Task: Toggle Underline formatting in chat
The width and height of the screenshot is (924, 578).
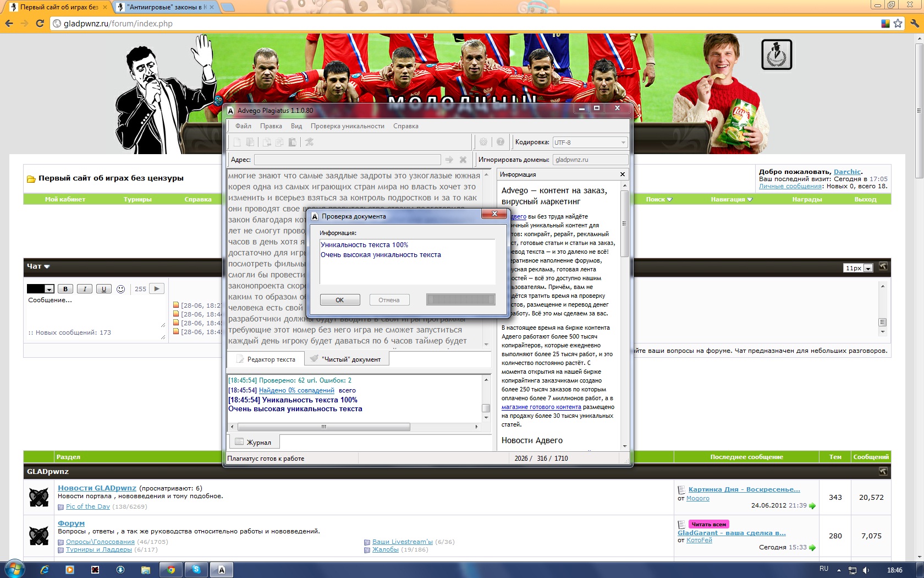Action: pos(103,289)
